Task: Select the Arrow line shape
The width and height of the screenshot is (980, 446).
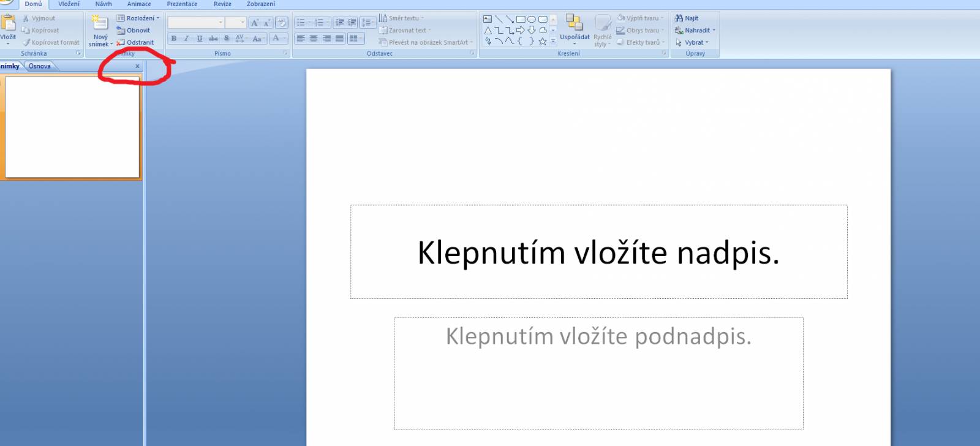Action: (x=510, y=19)
